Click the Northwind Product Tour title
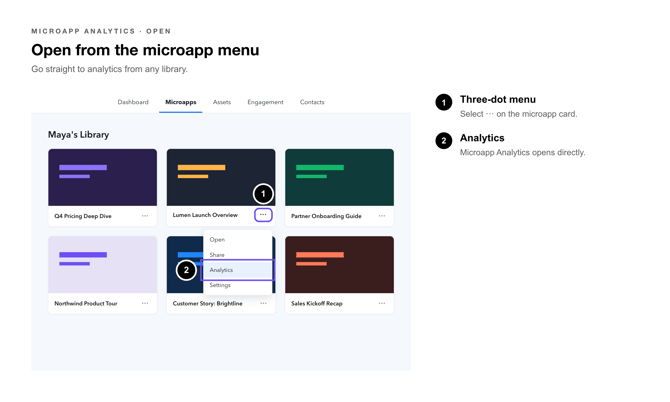Viewport: 670px width, 402px height. pyautogui.click(x=85, y=303)
